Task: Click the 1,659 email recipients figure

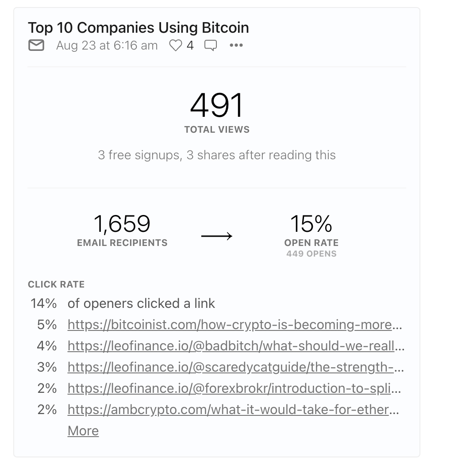Action: (x=122, y=224)
